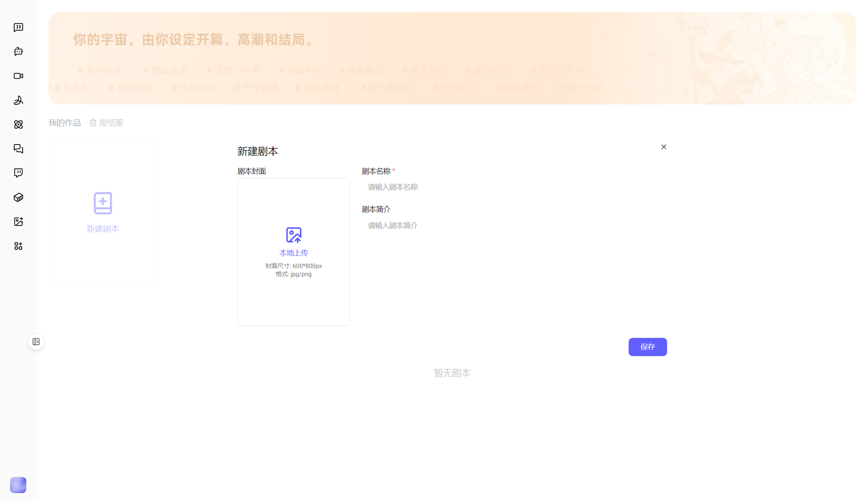The height and width of the screenshot is (500, 868).
Task: Click the 新建剧本 creation card
Action: point(102,212)
